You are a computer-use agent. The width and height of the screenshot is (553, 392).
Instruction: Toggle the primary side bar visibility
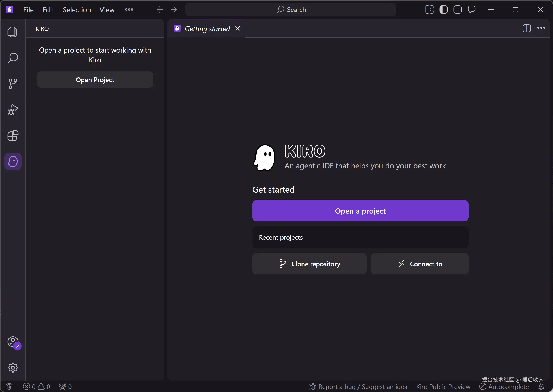[443, 10]
